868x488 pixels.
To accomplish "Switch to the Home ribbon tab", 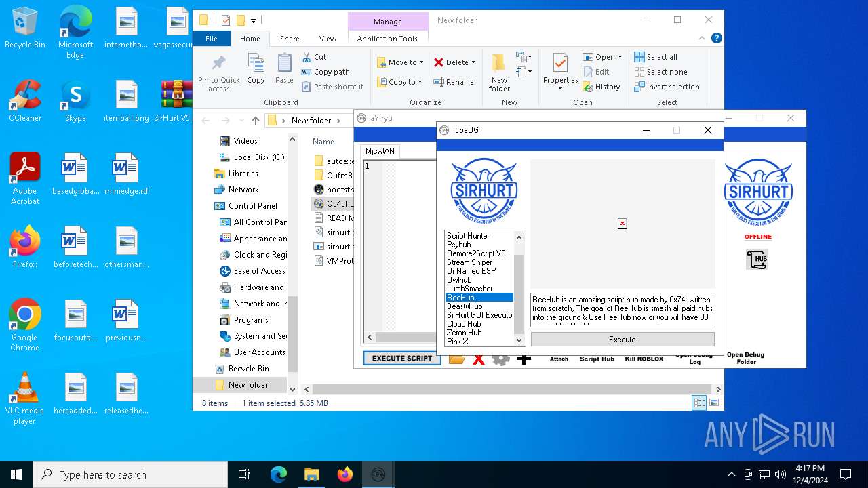I will tap(250, 39).
